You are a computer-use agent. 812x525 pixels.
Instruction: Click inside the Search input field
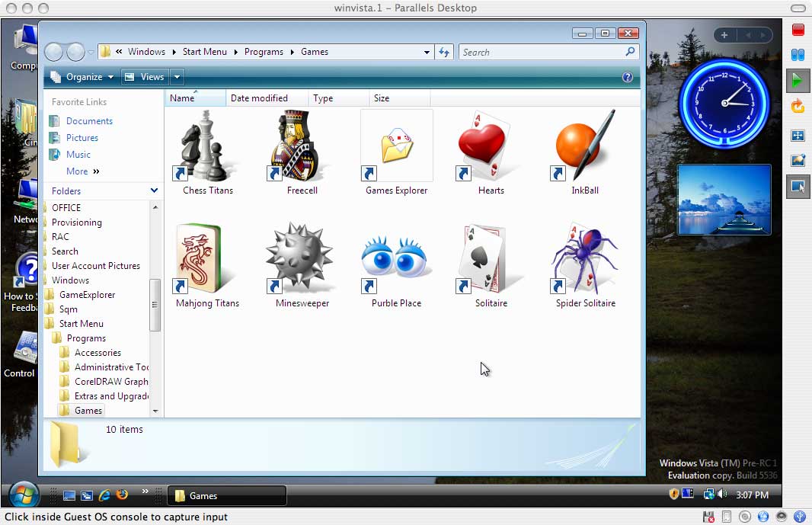coord(541,52)
